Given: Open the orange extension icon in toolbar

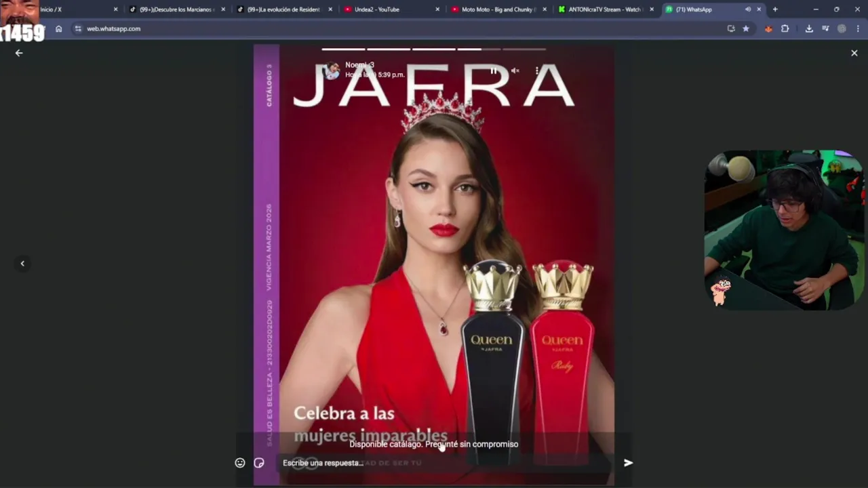Looking at the screenshot, I should coord(768,28).
